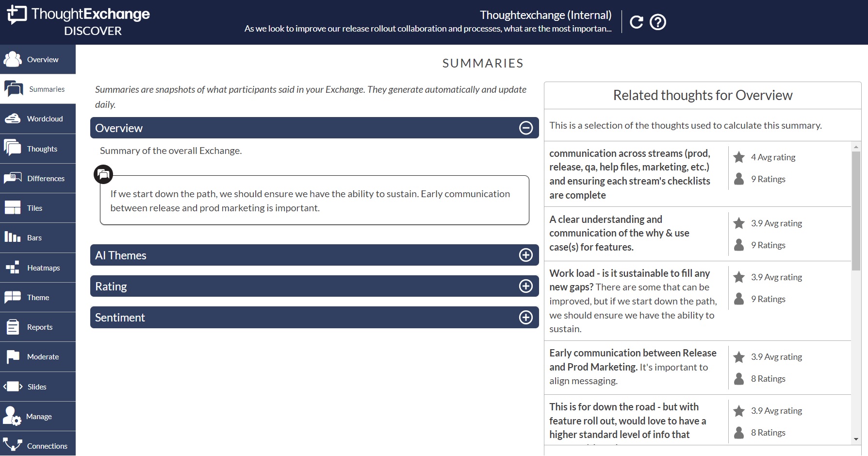Click the related thoughts scrollbar thumb
The width and height of the screenshot is (868, 456).
click(x=856, y=211)
